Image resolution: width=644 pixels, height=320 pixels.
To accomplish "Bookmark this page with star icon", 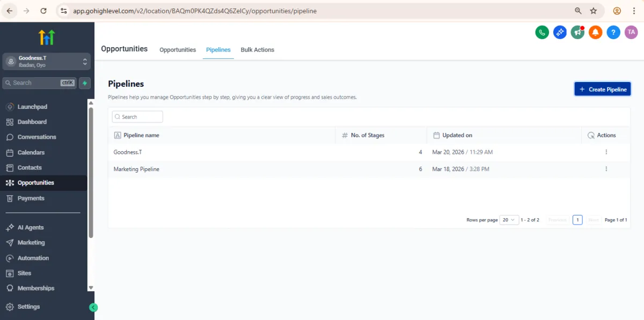I will [594, 11].
